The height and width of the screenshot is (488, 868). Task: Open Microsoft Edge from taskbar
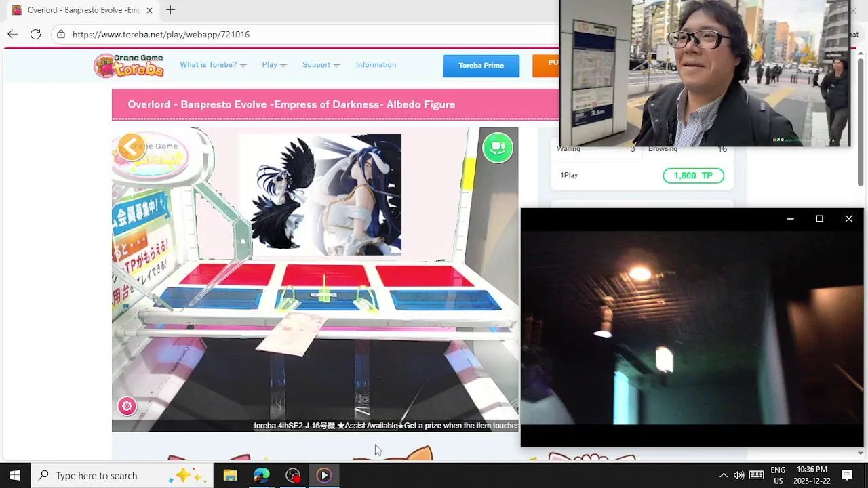coord(261,475)
